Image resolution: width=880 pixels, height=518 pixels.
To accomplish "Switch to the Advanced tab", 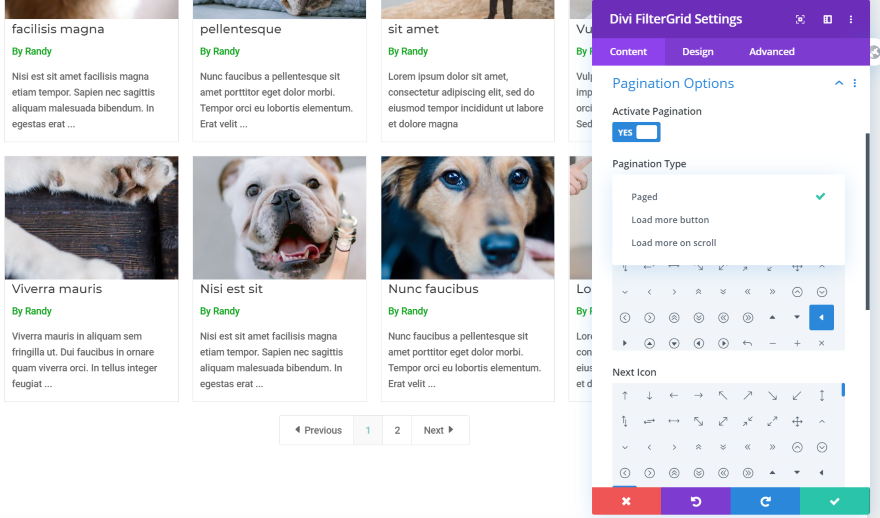I will coord(772,52).
